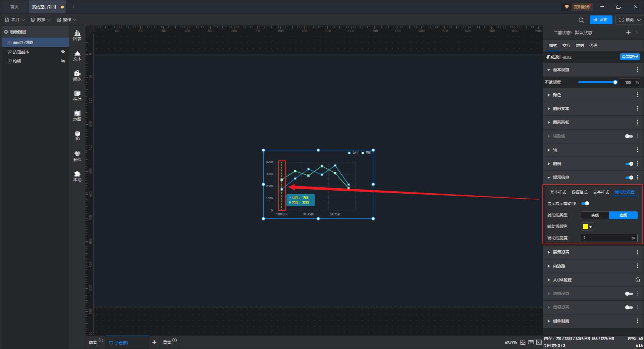644x349 pixels.
Task: Select 虚线 dashed line type
Action: [623, 215]
